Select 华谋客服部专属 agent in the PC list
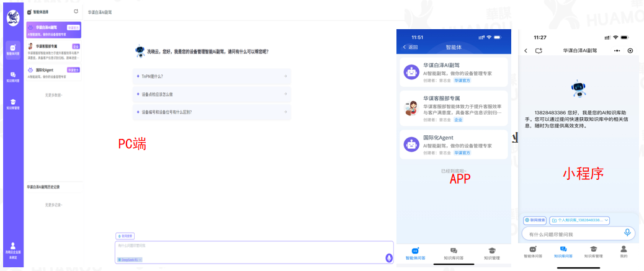Screen dimensions: 644x271 (53, 51)
